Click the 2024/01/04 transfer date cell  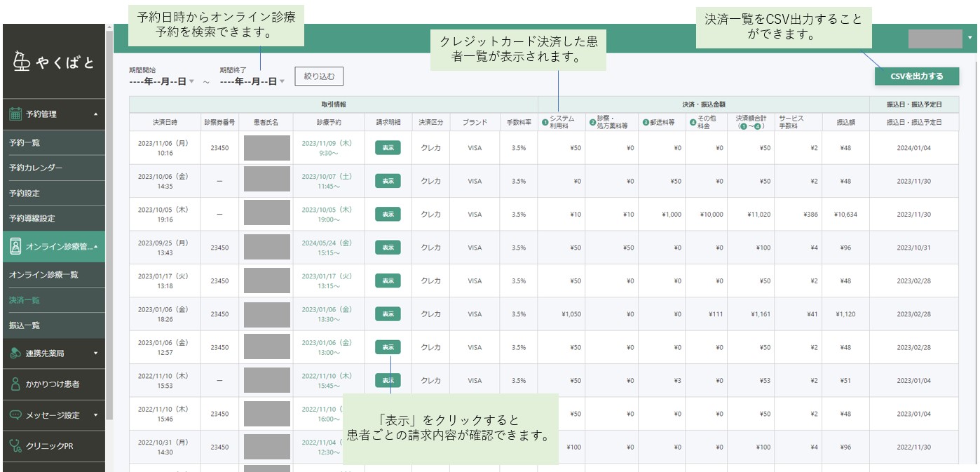pos(913,147)
